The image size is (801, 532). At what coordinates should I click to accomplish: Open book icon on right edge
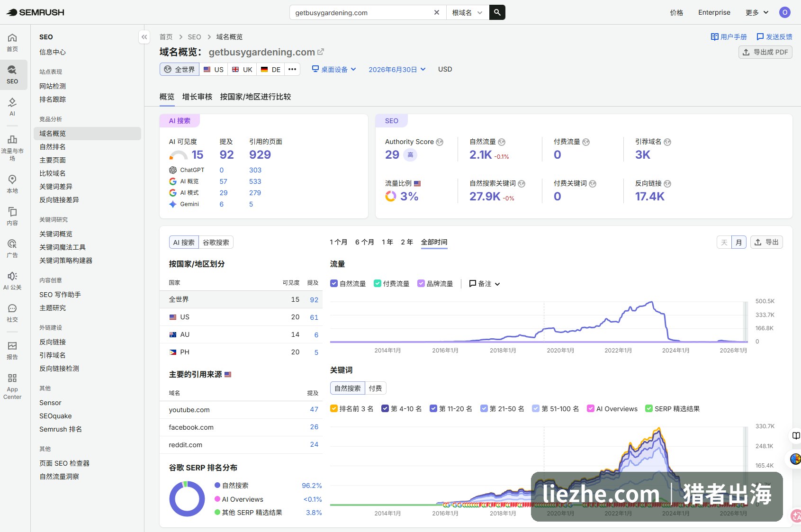click(796, 435)
